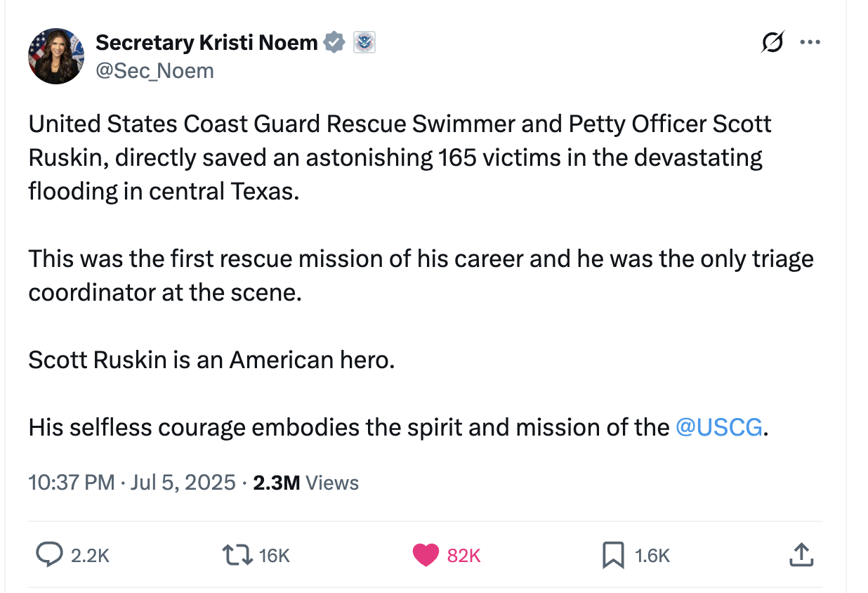
Task: Open the Grok explain icon
Action: (771, 43)
